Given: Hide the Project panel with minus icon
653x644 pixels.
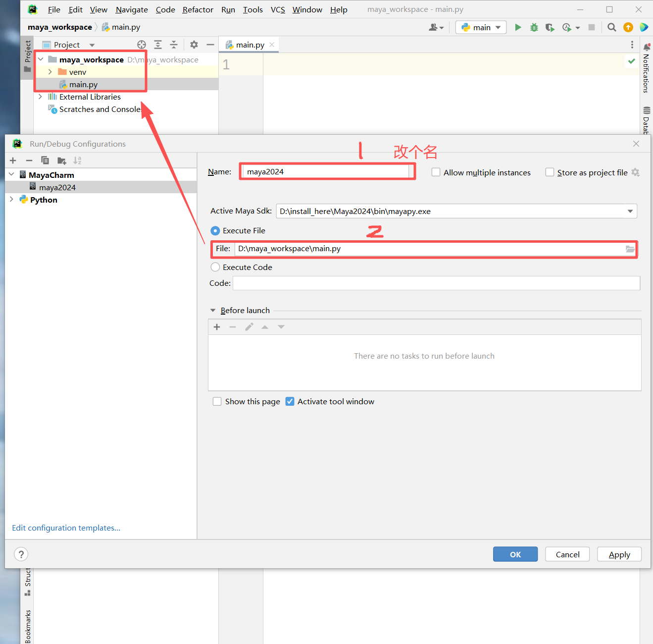Looking at the screenshot, I should coord(210,45).
